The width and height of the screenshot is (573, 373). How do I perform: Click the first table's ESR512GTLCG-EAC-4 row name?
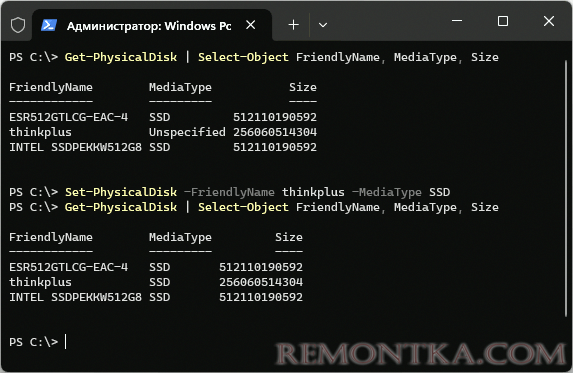[69, 117]
